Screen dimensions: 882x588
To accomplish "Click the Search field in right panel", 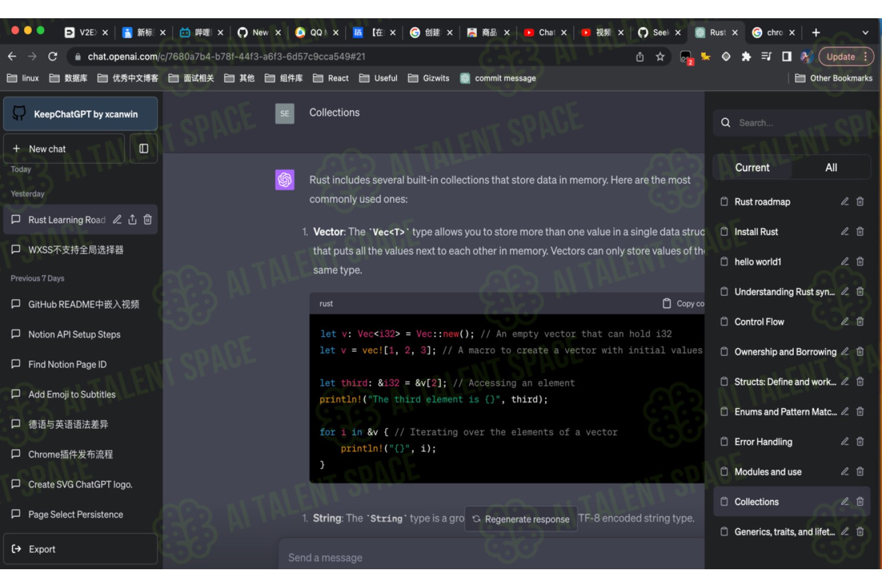I will (791, 123).
